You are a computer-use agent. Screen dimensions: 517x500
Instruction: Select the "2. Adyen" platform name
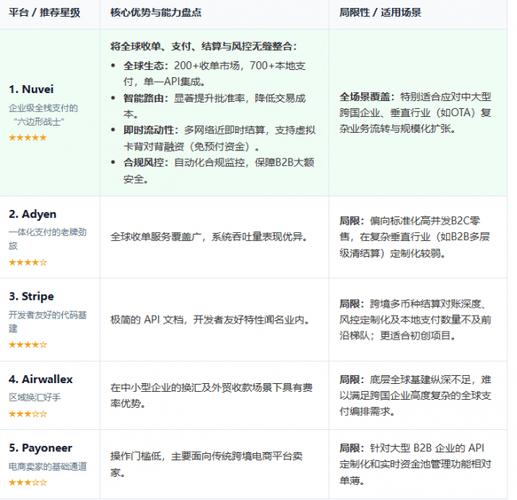33,214
